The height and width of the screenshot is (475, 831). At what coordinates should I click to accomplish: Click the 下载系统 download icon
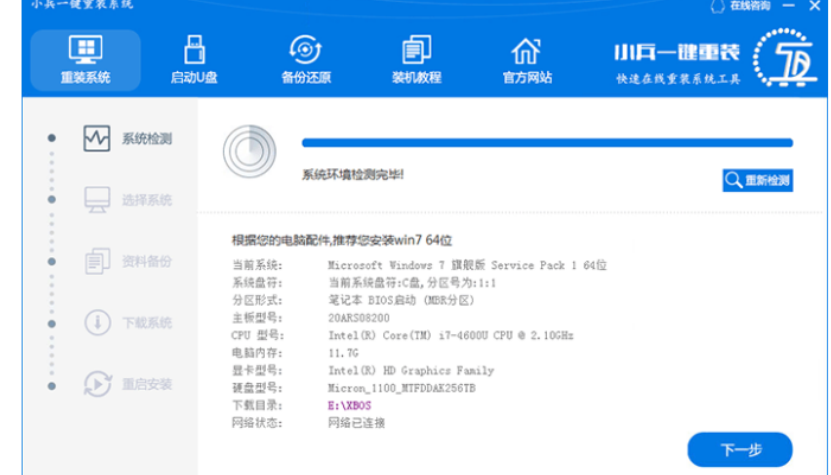[98, 322]
